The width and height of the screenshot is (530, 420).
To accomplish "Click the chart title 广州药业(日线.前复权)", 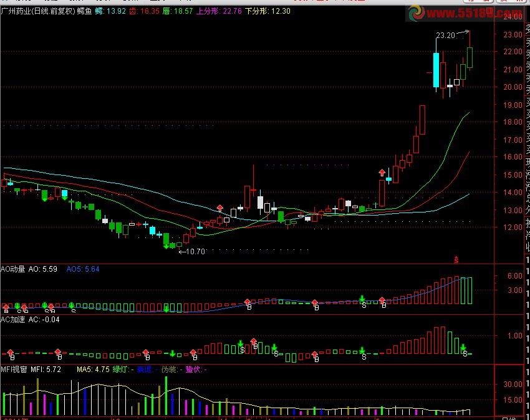I will 38,11.
